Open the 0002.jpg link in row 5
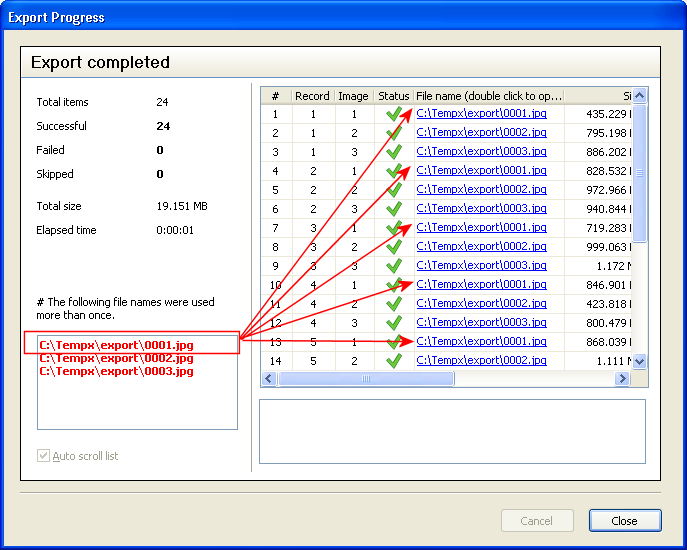The height and width of the screenshot is (550, 687). (482, 189)
